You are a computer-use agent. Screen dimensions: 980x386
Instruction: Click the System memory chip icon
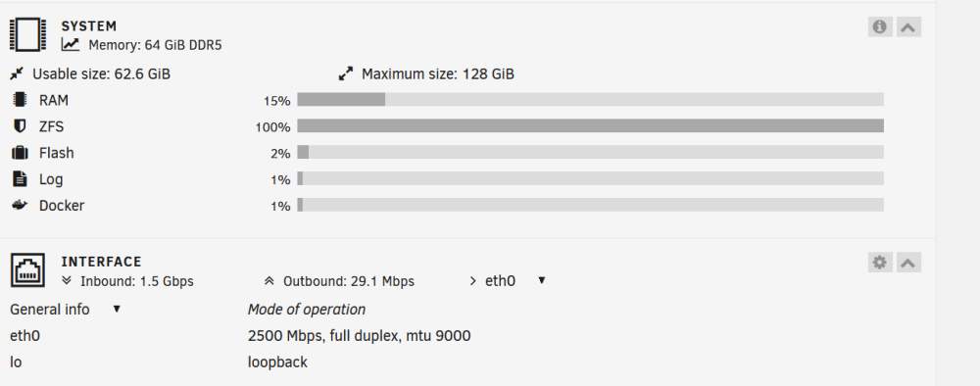[x=27, y=35]
